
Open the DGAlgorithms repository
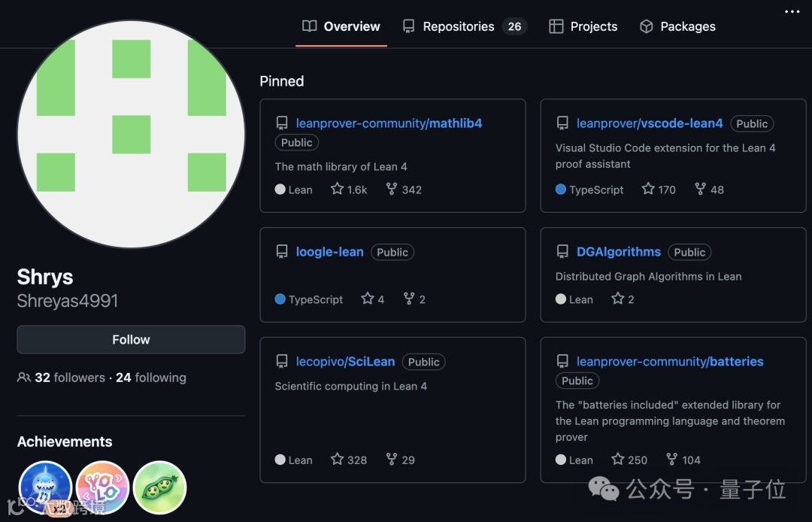coord(618,252)
